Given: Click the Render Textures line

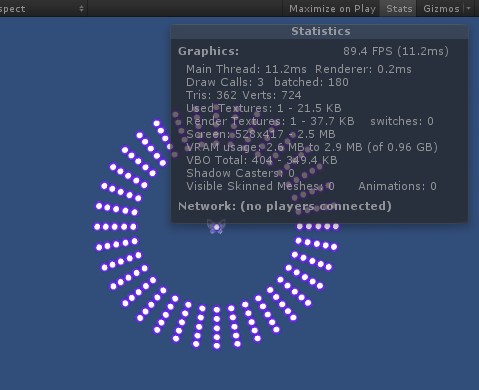Looking at the screenshot, I should 270,121.
